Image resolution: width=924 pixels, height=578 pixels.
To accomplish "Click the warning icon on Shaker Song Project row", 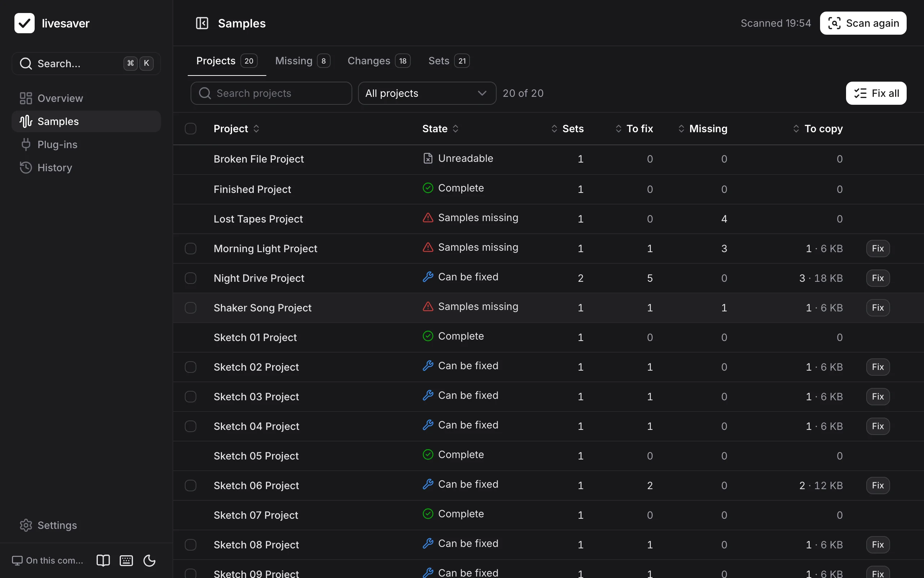I will [x=428, y=307].
